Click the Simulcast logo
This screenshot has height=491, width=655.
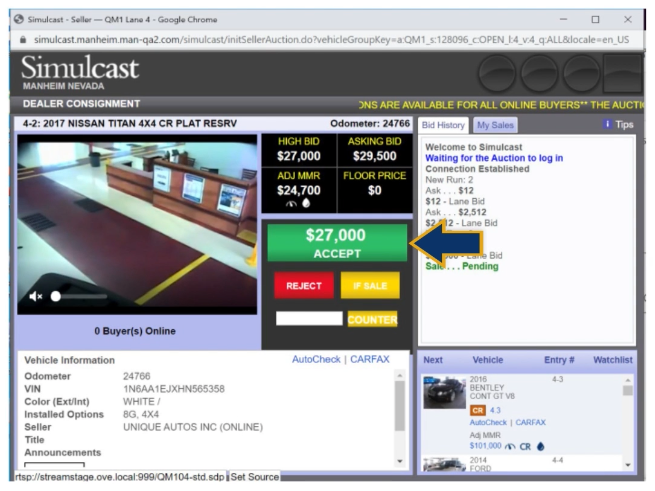tap(80, 68)
